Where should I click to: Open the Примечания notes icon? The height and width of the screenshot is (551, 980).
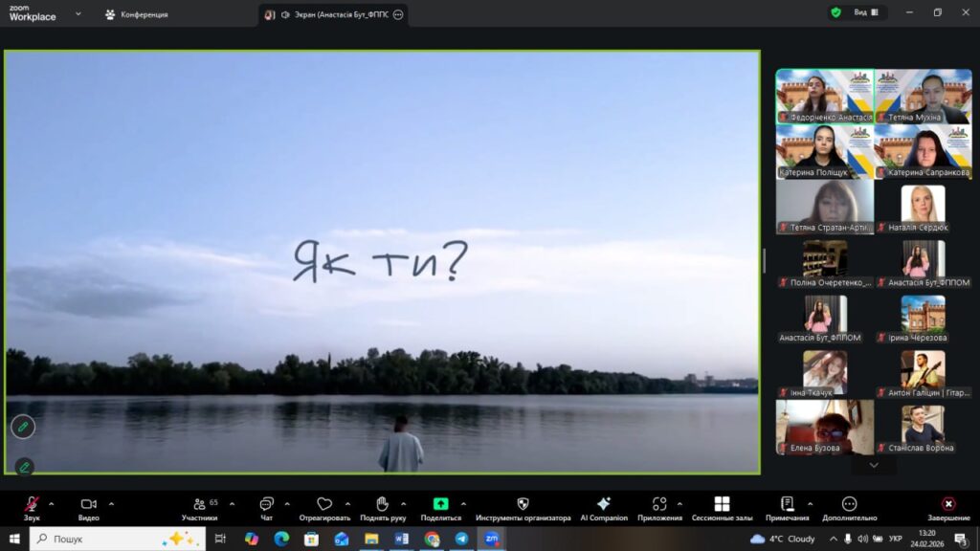point(787,504)
